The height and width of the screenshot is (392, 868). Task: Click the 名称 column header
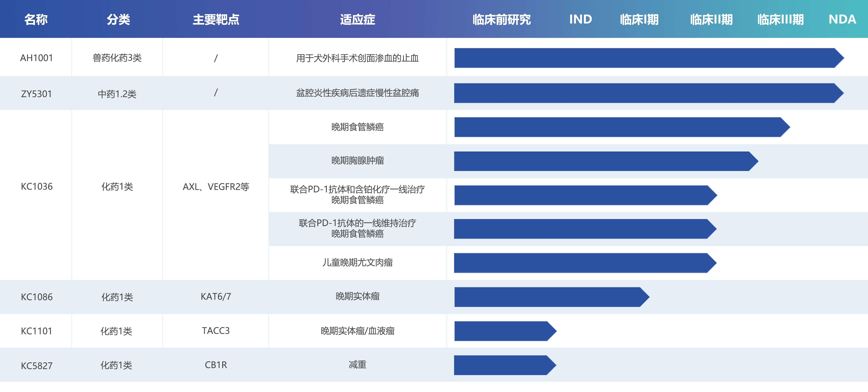click(36, 19)
